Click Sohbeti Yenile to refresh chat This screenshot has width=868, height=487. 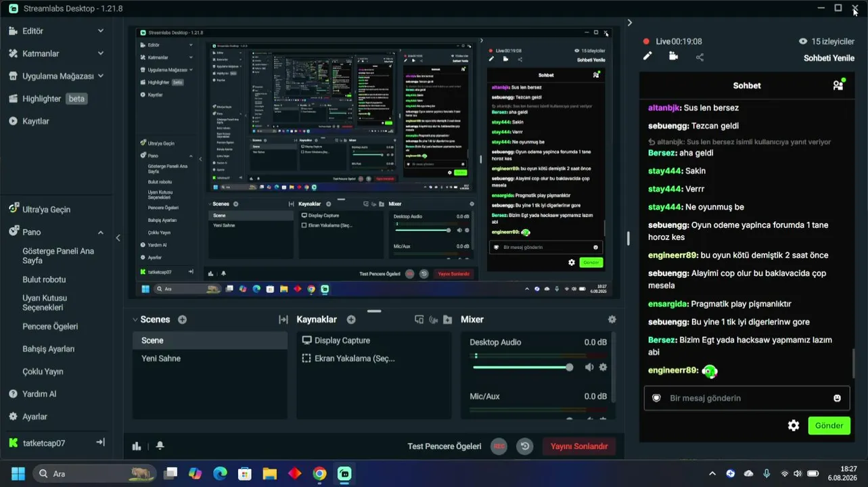[829, 58]
